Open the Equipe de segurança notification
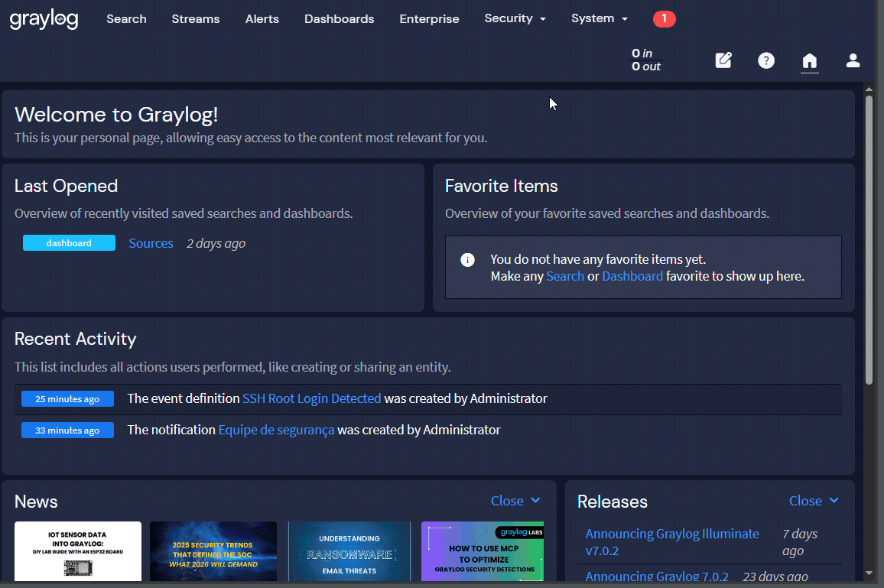884x588 pixels. 276,430
